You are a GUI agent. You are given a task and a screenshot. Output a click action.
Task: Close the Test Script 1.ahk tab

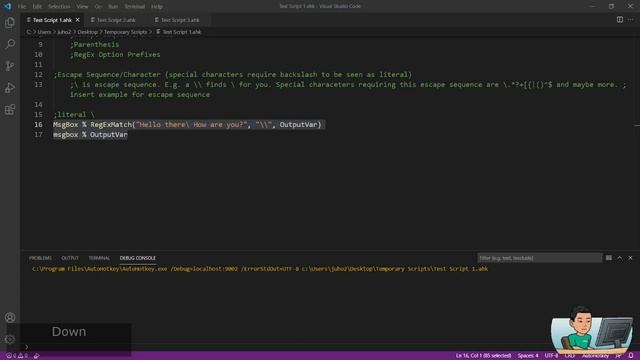point(78,20)
